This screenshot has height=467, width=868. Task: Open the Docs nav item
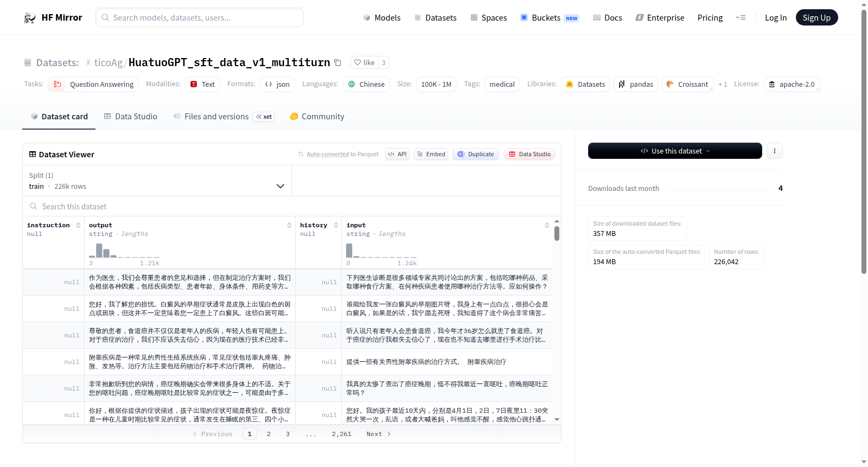pos(607,18)
